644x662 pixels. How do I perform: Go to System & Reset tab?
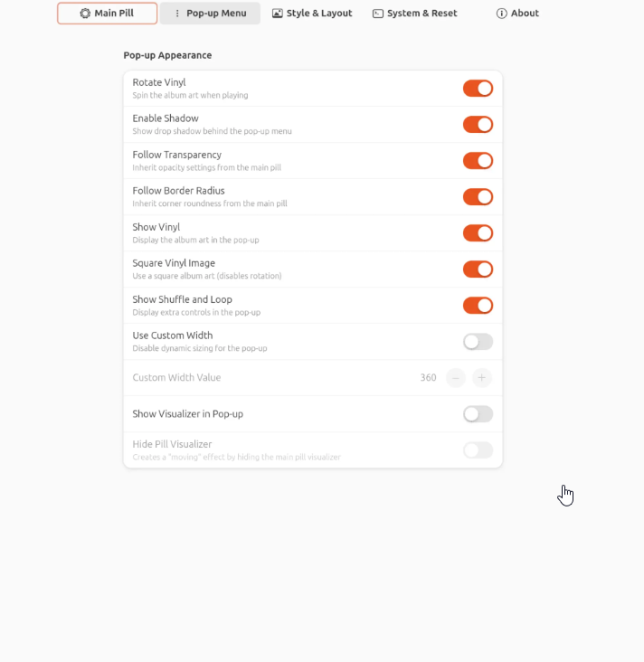pos(414,14)
